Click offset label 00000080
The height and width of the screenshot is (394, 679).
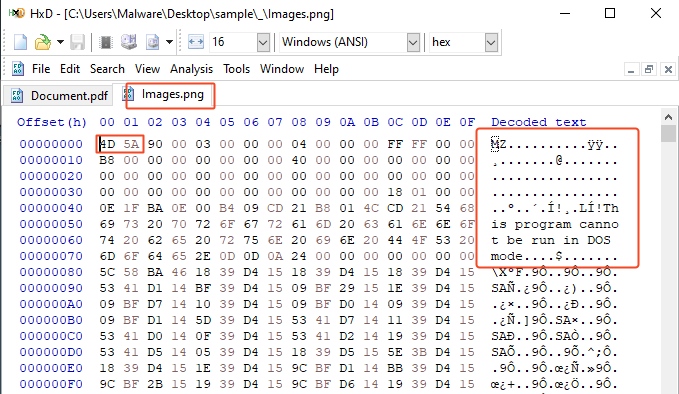(x=51, y=272)
